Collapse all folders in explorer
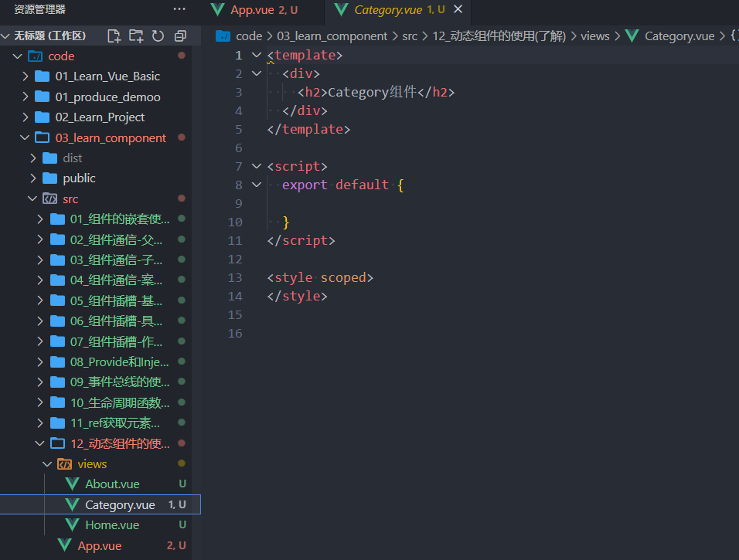 (181, 36)
